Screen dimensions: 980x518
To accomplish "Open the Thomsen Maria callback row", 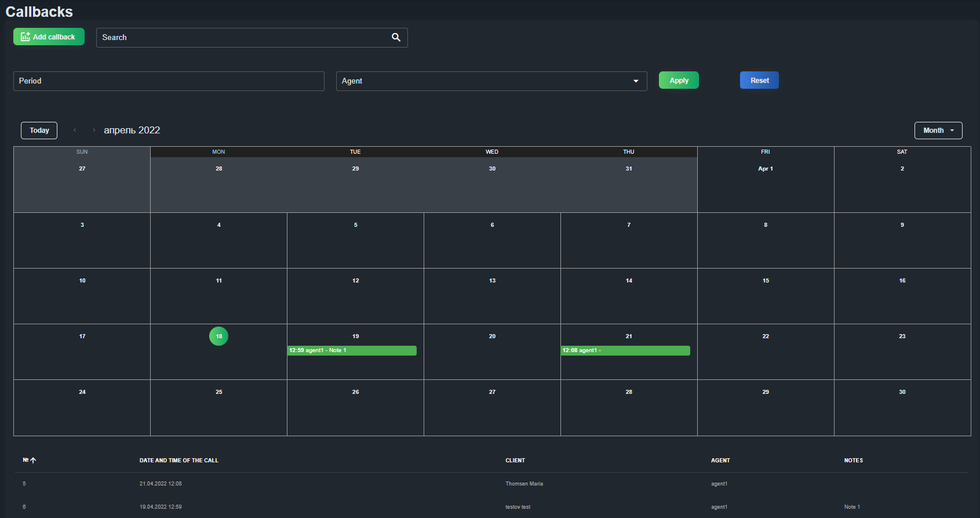I will pos(491,484).
